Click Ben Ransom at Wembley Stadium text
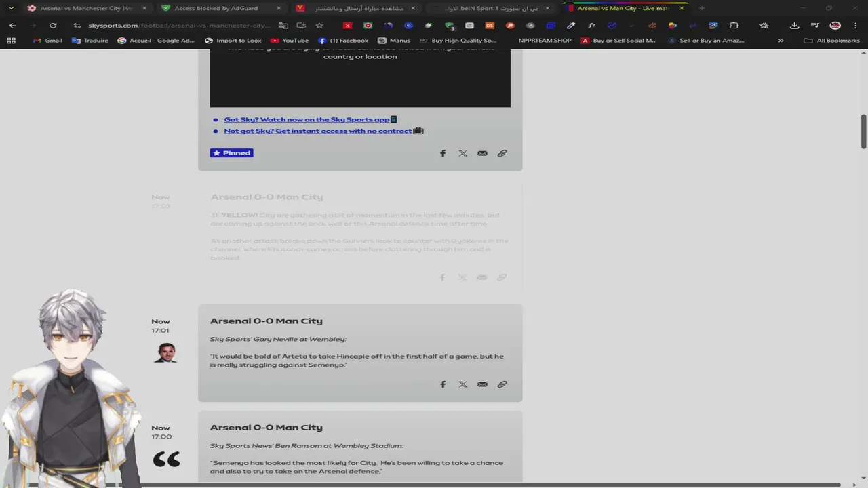This screenshot has height=488, width=868. coord(307,445)
